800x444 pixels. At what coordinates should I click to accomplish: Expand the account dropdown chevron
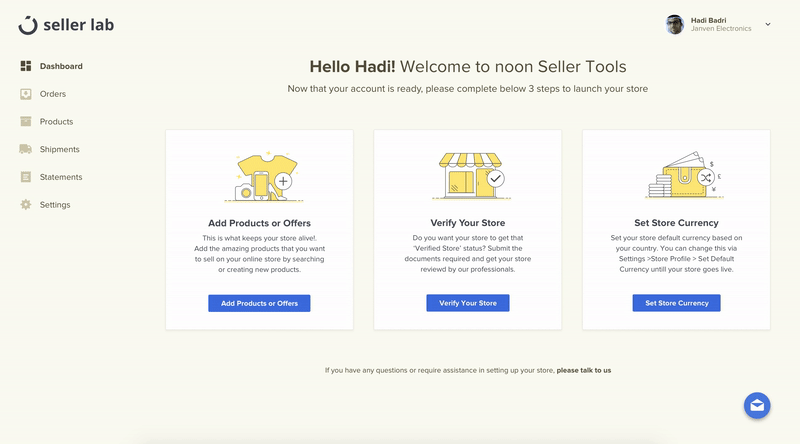(768, 24)
